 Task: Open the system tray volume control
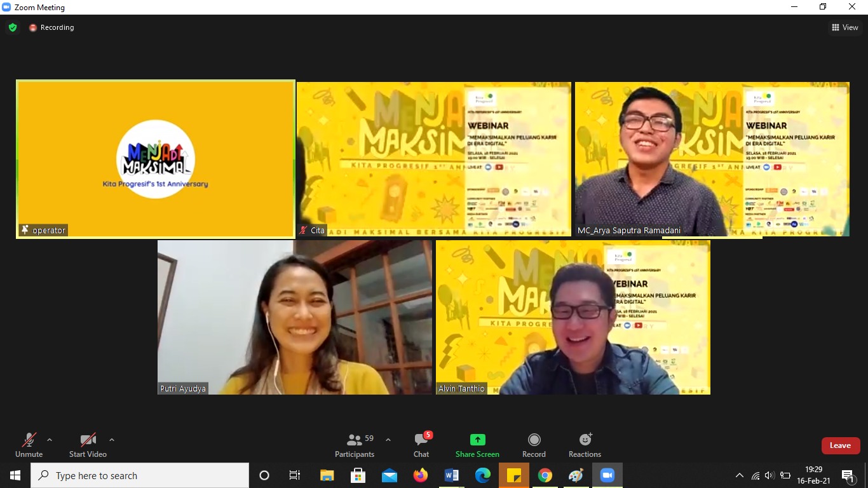[x=770, y=475]
